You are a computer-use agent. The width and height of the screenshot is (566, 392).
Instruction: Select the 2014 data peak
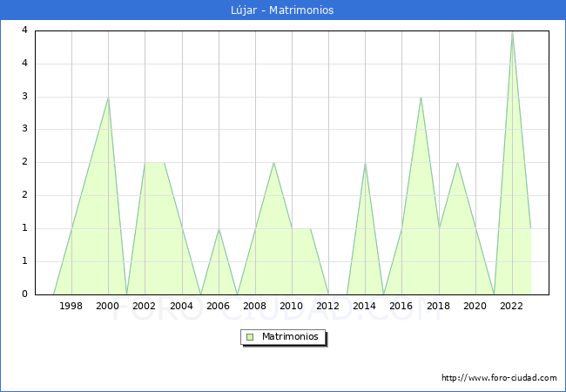pyautogui.click(x=366, y=163)
